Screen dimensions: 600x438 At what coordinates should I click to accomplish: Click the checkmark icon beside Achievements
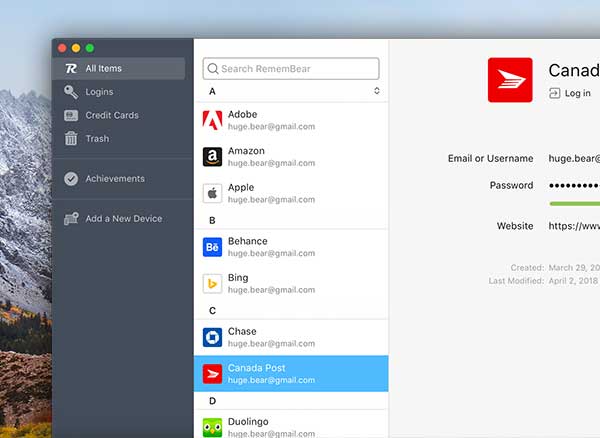(71, 179)
